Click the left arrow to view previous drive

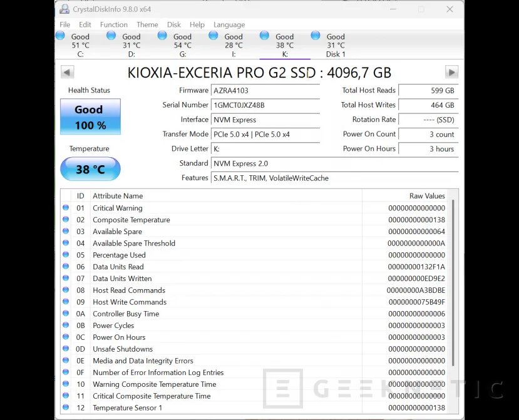[x=67, y=72]
